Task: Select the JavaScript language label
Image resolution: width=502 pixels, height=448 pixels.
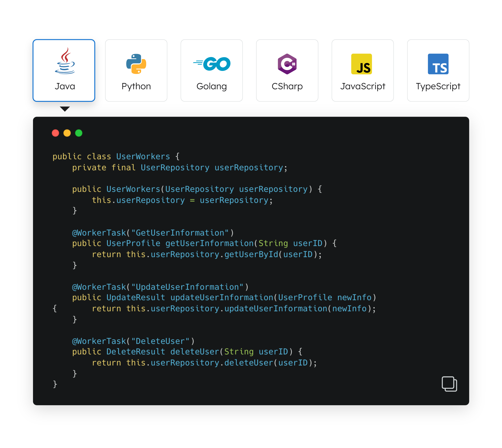Action: [x=363, y=86]
